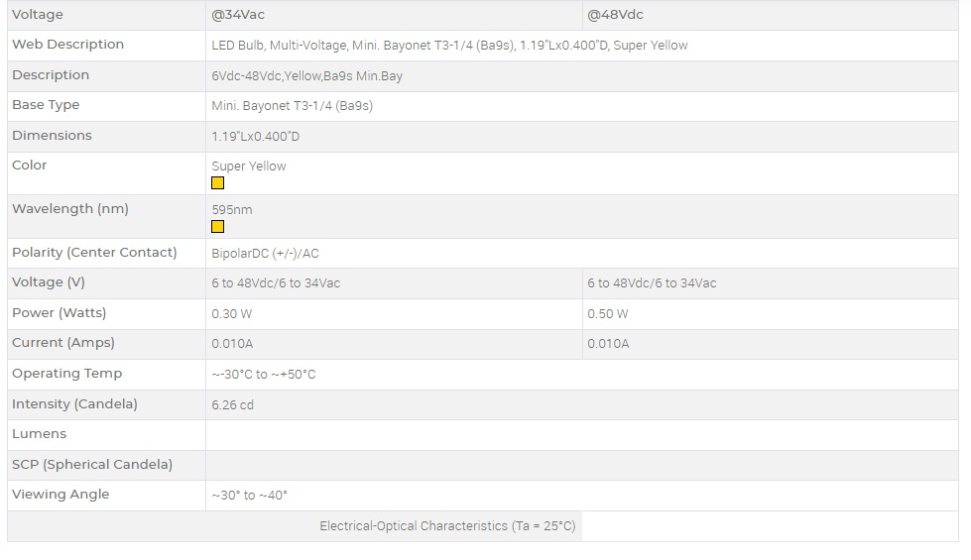Click the 0.30 W power value
This screenshot has height=560, width=971.
coord(231,313)
